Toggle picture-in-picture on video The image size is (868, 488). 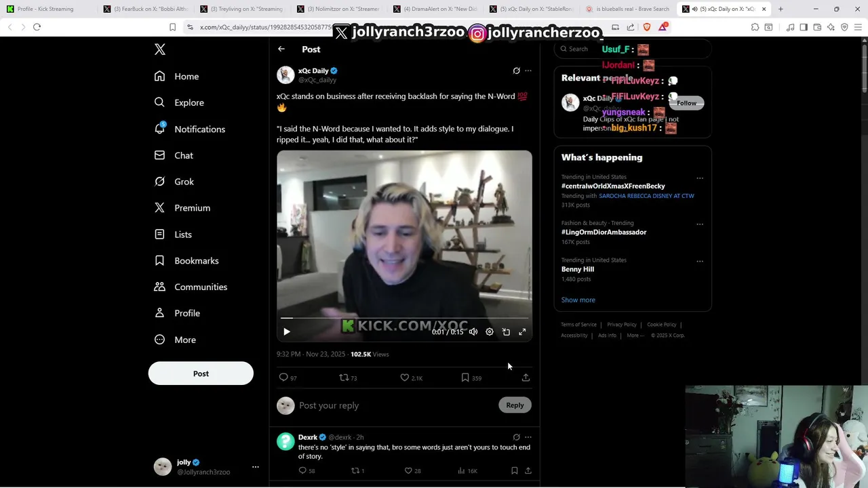506,331
